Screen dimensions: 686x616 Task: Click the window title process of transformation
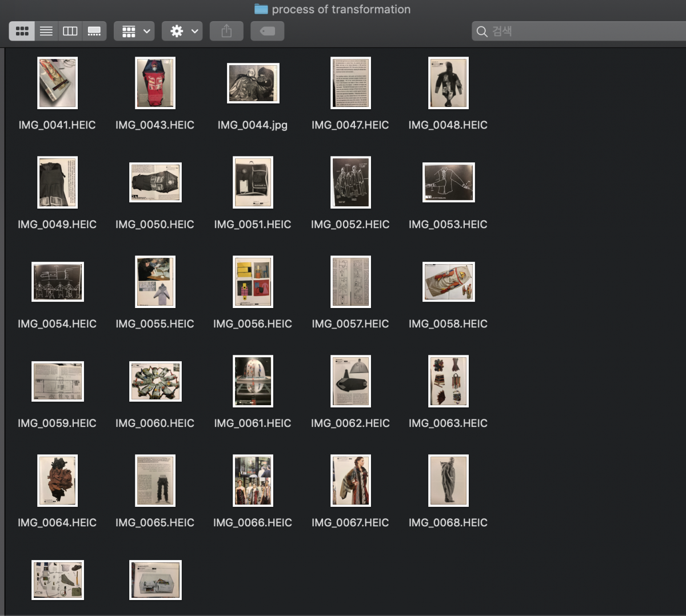(x=341, y=9)
